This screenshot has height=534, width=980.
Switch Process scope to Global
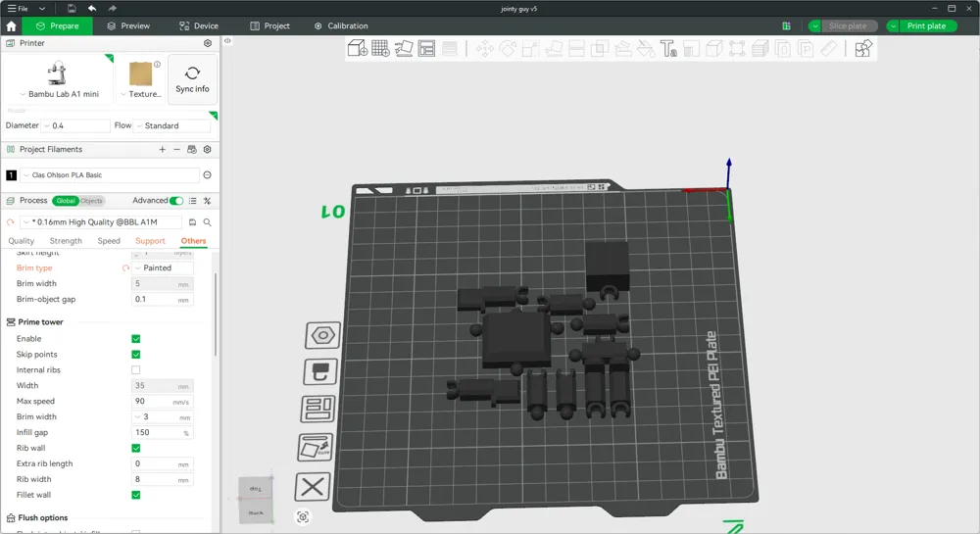click(66, 201)
